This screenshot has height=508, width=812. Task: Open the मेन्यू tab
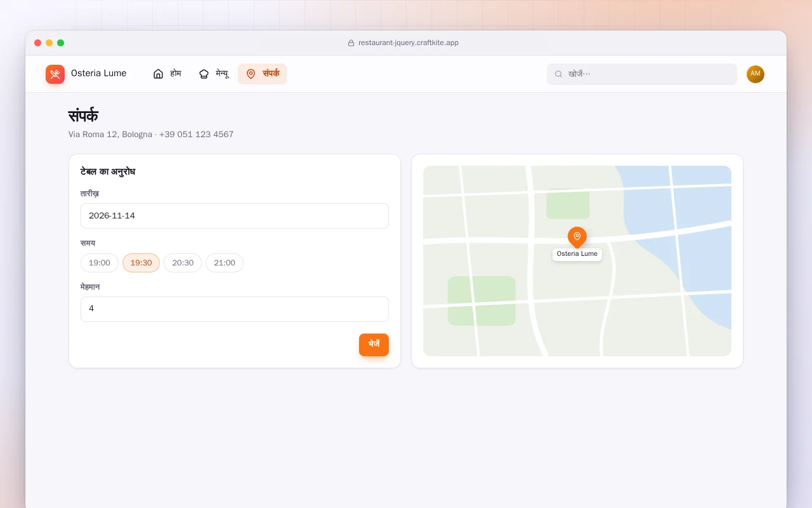pyautogui.click(x=214, y=74)
